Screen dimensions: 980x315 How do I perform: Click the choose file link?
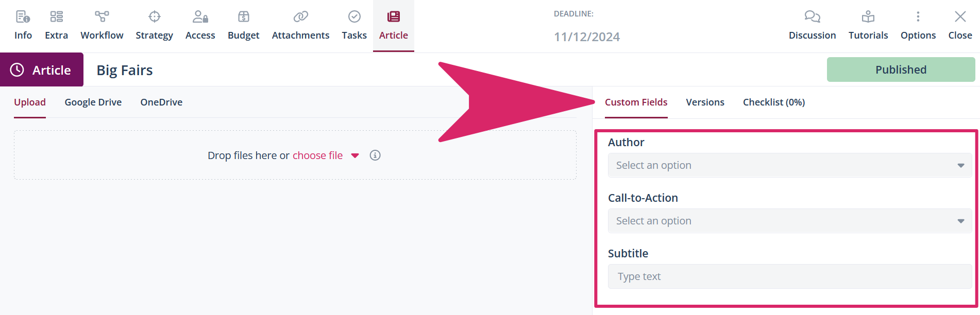pyautogui.click(x=317, y=155)
